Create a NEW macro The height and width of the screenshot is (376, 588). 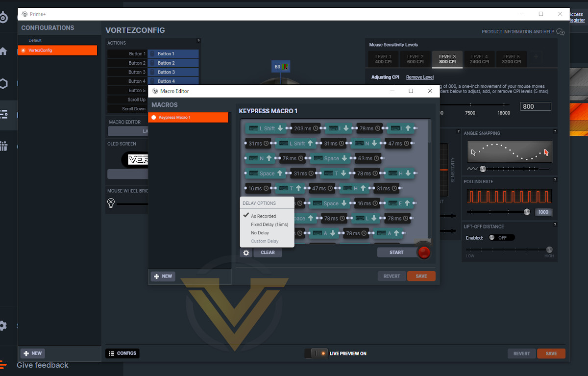coord(163,276)
